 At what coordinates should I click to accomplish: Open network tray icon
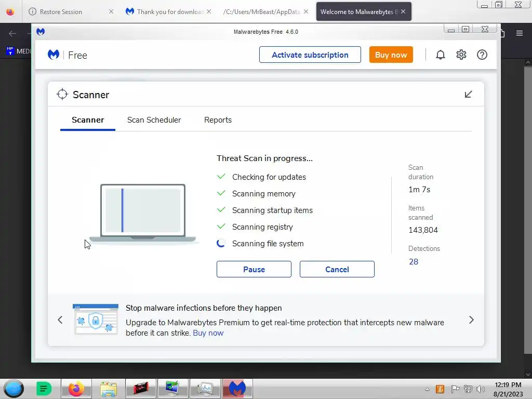point(468,389)
